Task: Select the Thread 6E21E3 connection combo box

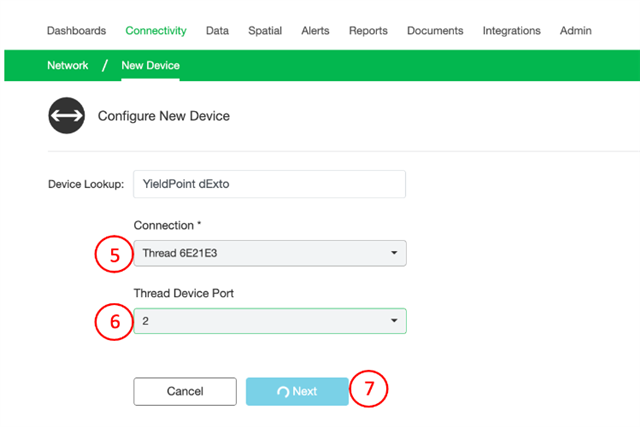Action: [270, 253]
